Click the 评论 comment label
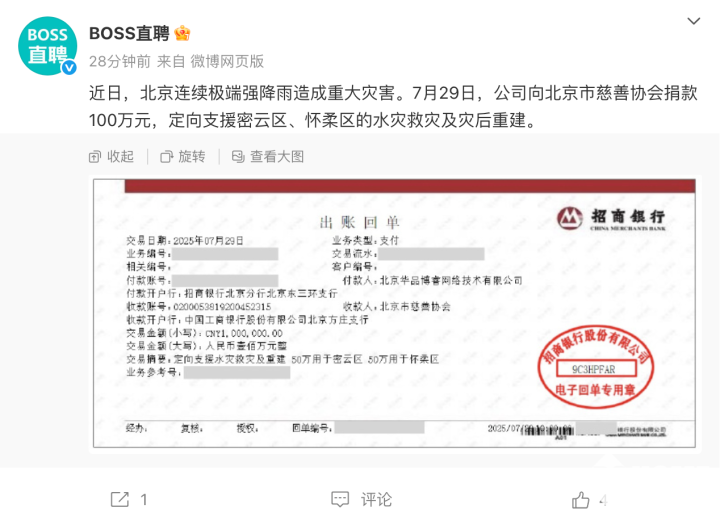The width and height of the screenshot is (720, 521). [376, 499]
